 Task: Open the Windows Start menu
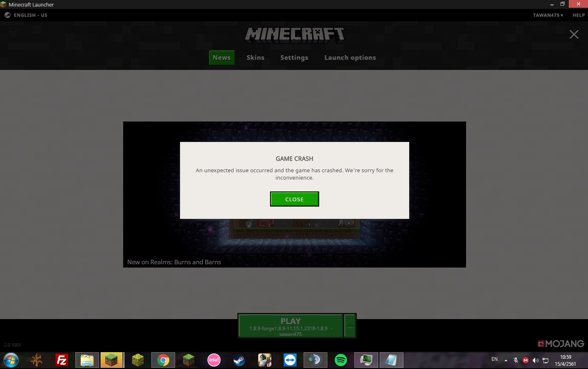(11, 360)
